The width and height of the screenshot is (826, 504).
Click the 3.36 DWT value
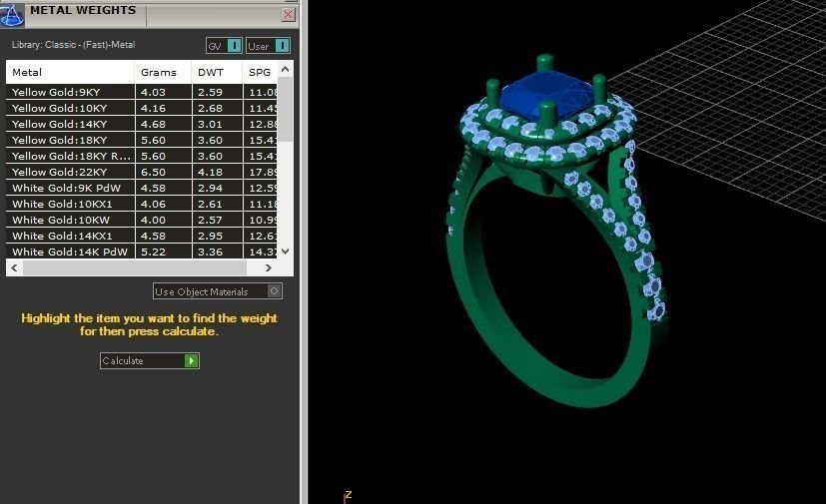point(217,252)
